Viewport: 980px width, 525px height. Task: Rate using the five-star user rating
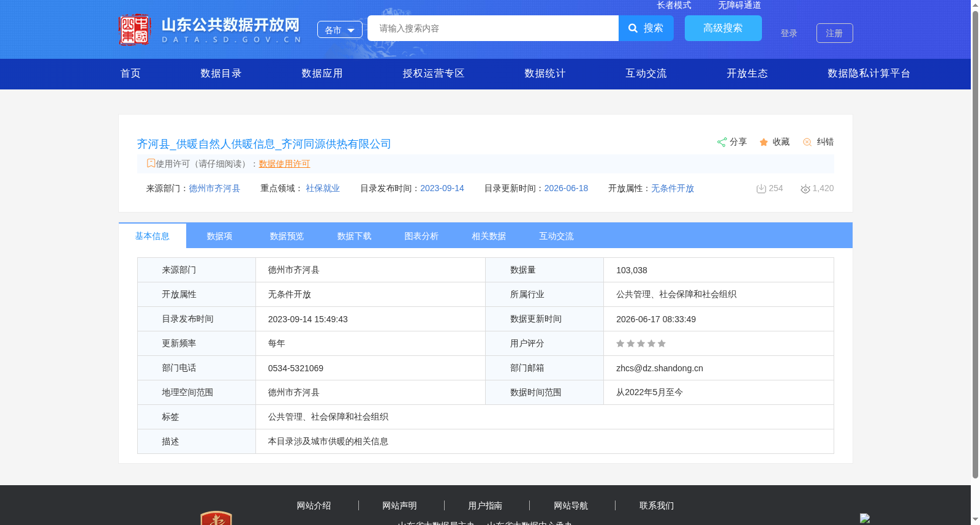(x=641, y=344)
